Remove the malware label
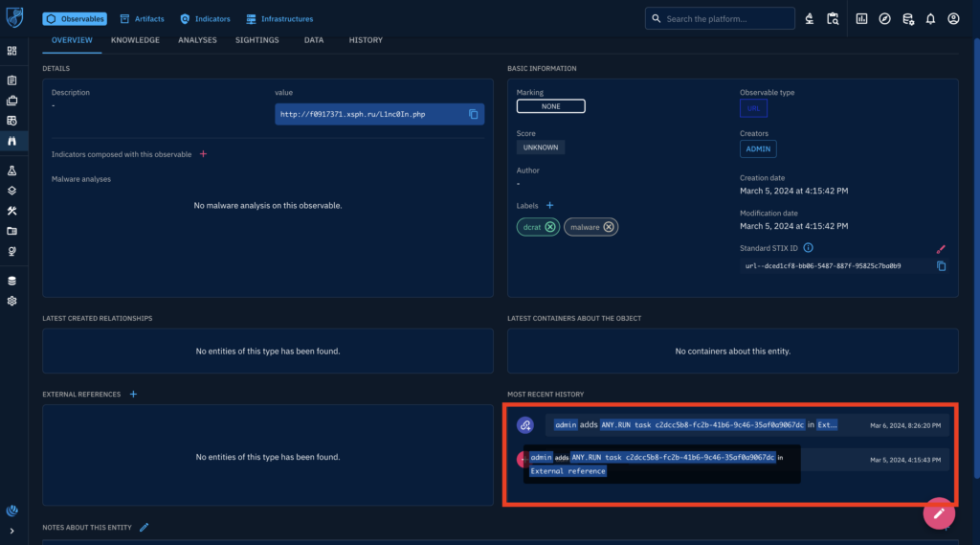The image size is (980, 545). coord(609,227)
